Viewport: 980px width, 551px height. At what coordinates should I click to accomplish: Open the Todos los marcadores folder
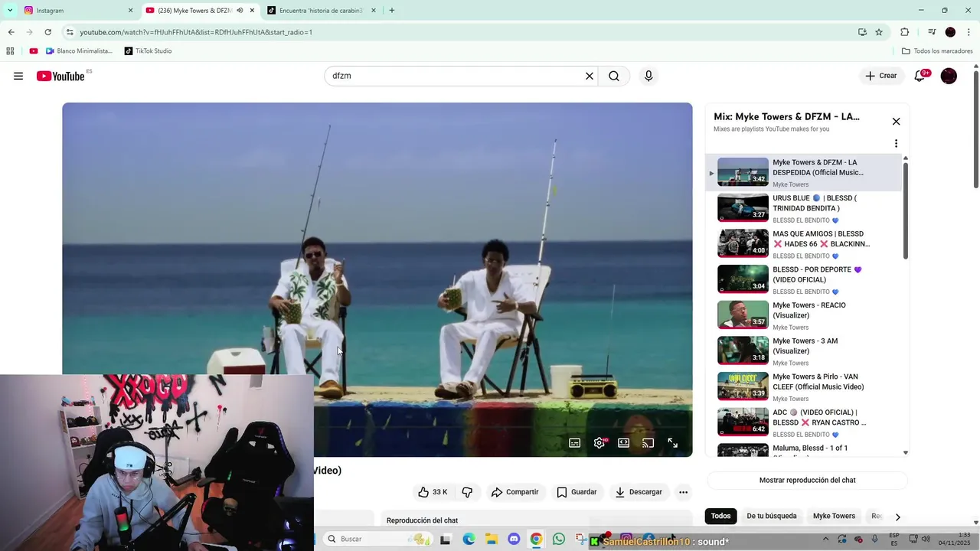pyautogui.click(x=937, y=51)
